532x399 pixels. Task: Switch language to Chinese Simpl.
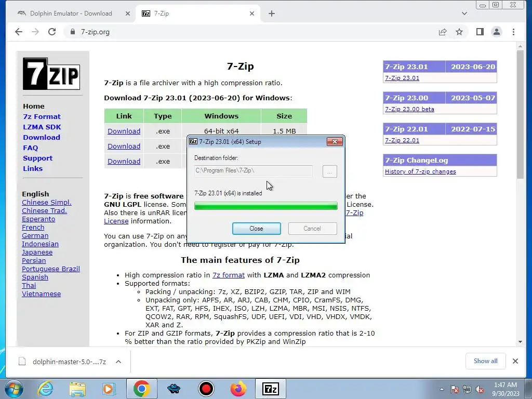(46, 203)
